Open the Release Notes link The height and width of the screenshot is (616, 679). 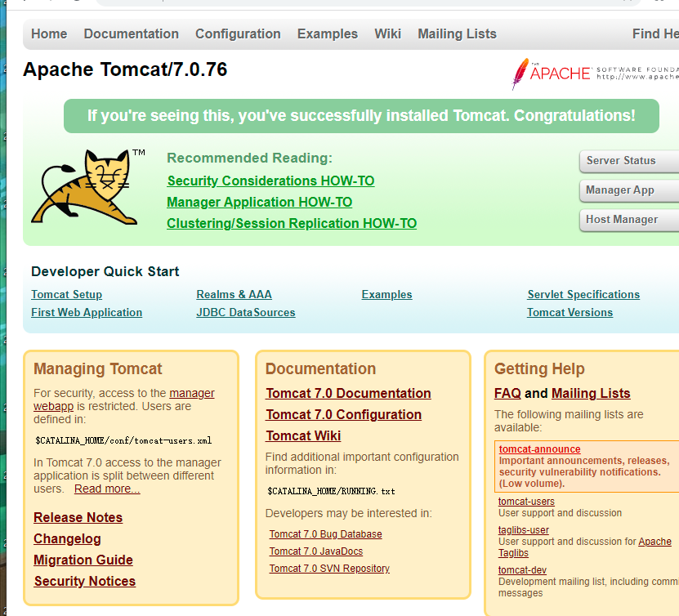78,518
